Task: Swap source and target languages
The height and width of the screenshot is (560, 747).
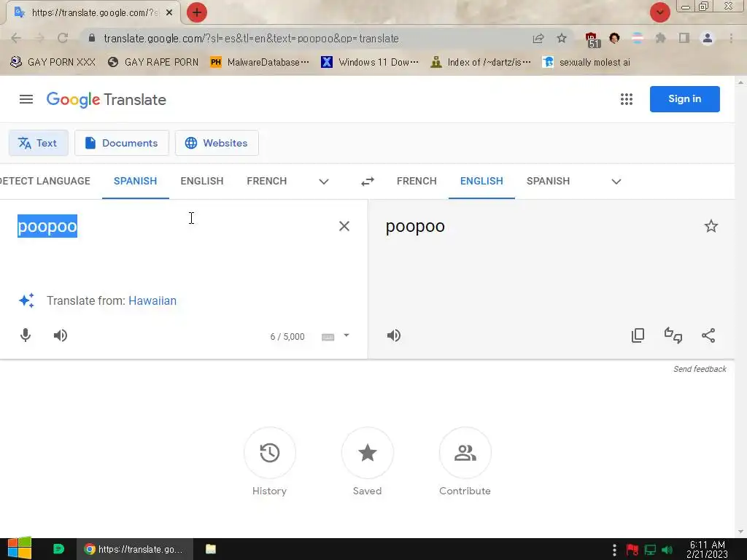Action: pos(368,182)
